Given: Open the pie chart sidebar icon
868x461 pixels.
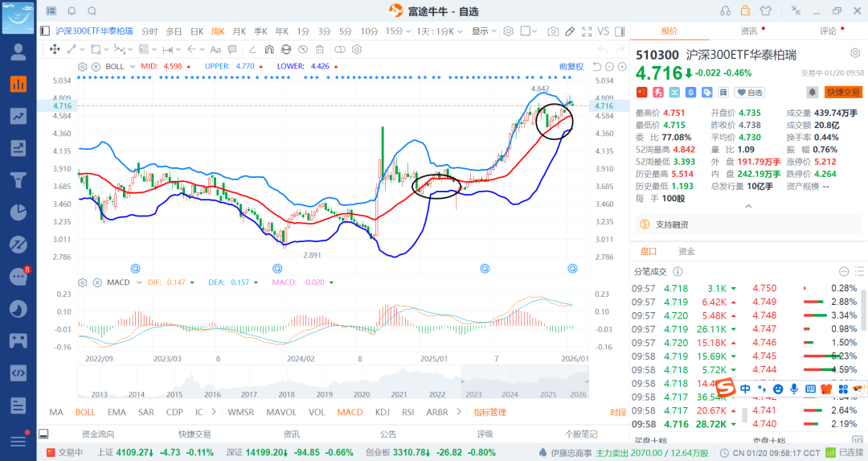Looking at the screenshot, I should point(18,212).
